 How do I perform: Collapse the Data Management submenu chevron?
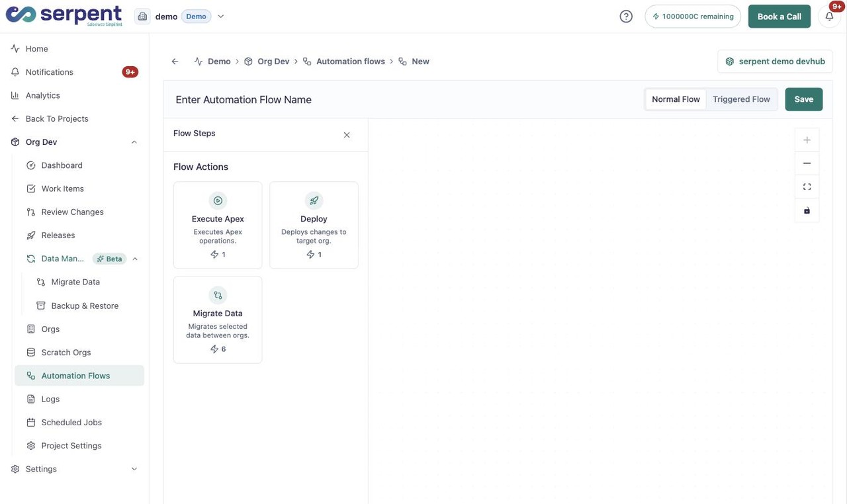[135, 259]
